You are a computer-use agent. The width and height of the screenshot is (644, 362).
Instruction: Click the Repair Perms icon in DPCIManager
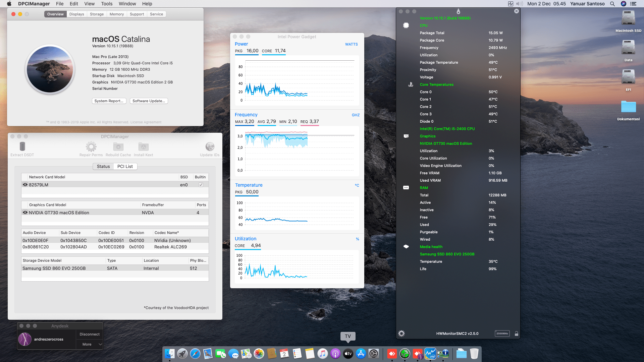click(91, 146)
